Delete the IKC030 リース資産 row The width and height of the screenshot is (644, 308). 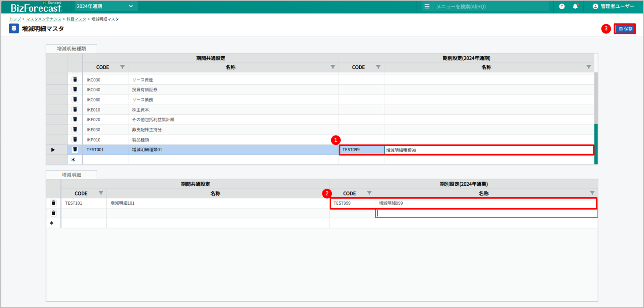pyautogui.click(x=75, y=80)
